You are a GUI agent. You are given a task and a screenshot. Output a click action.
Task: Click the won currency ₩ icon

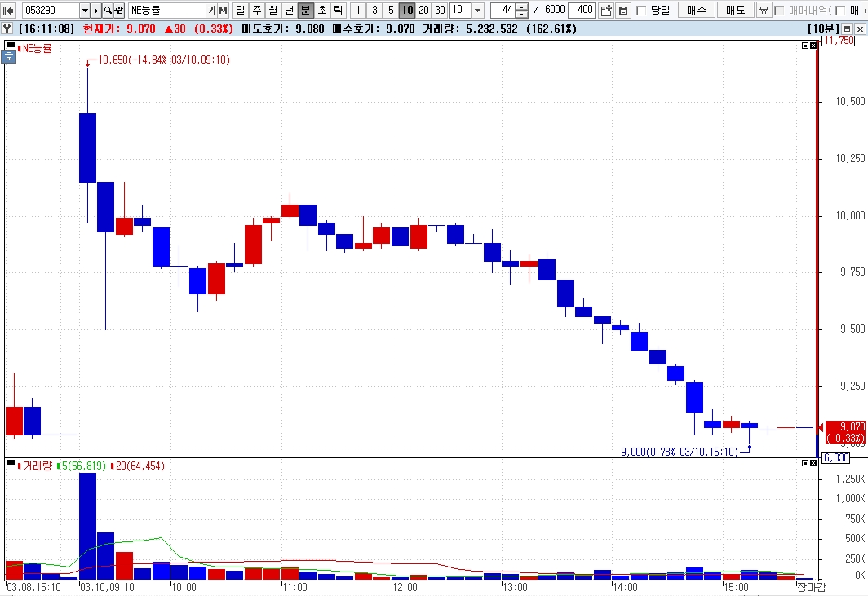pyautogui.click(x=764, y=10)
